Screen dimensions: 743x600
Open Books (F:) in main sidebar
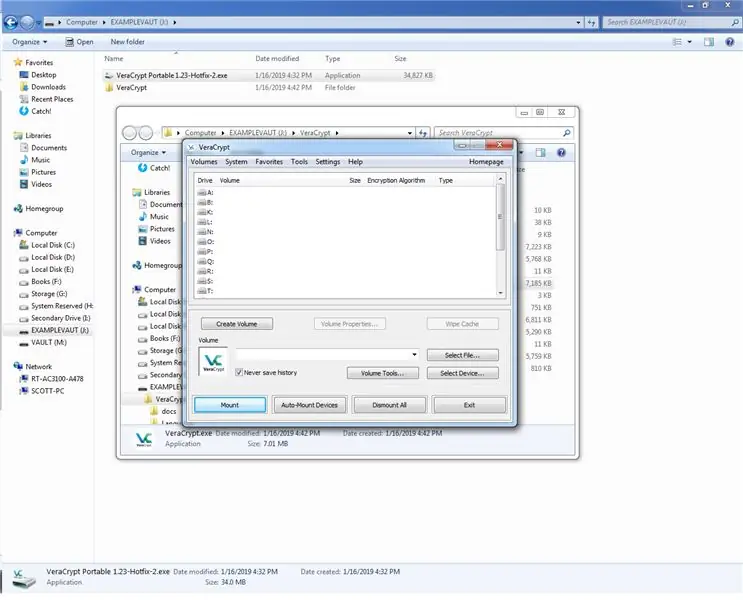46,282
